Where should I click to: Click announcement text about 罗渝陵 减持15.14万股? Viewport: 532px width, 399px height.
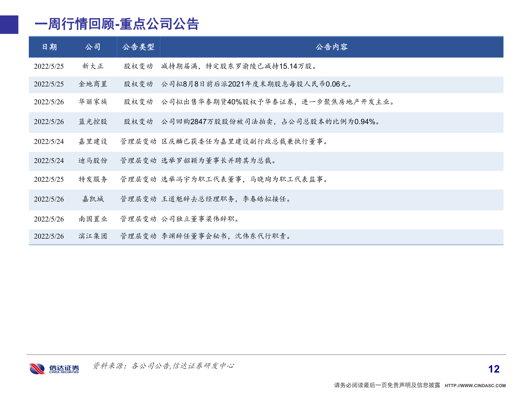(x=239, y=66)
